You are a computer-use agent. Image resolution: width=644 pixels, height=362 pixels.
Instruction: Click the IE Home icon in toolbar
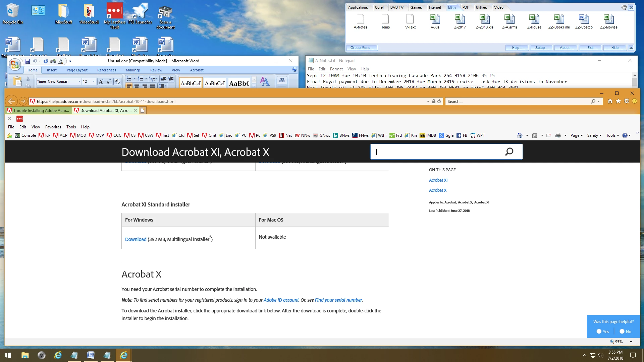tap(610, 101)
